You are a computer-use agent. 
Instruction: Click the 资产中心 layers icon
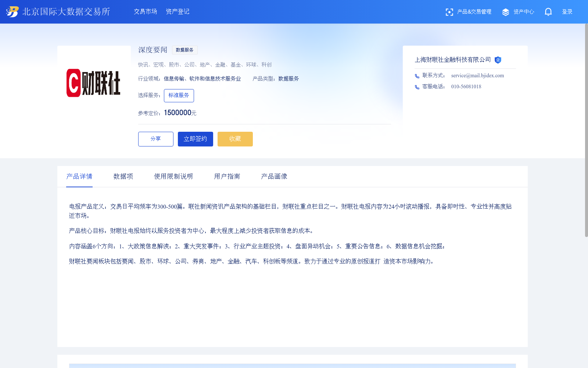pyautogui.click(x=506, y=12)
